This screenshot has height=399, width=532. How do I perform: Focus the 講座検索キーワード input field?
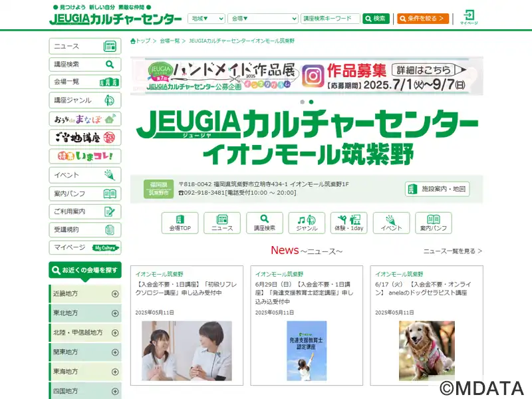coord(330,19)
